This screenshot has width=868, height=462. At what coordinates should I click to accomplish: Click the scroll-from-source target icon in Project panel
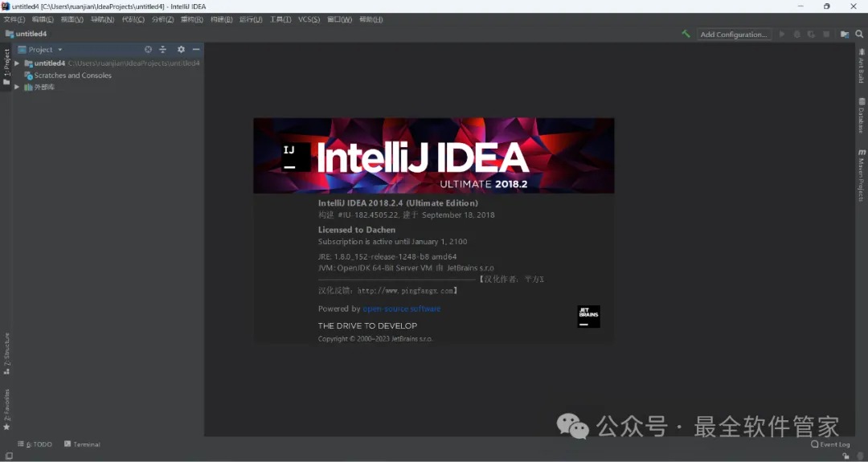[148, 49]
